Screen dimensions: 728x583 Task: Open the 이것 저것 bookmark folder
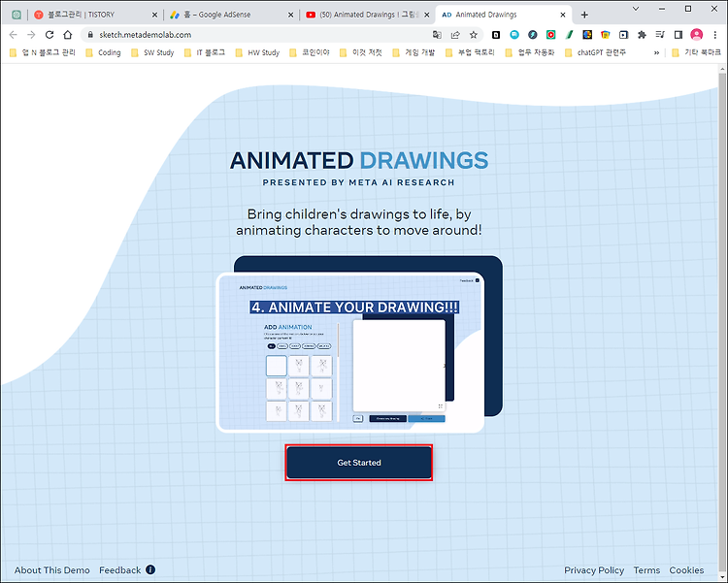361,53
